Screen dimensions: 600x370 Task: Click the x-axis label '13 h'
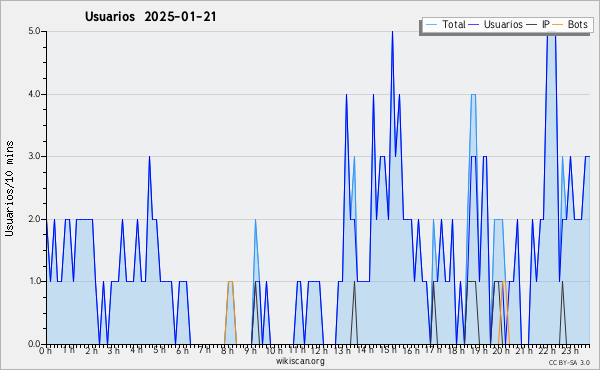(342, 350)
